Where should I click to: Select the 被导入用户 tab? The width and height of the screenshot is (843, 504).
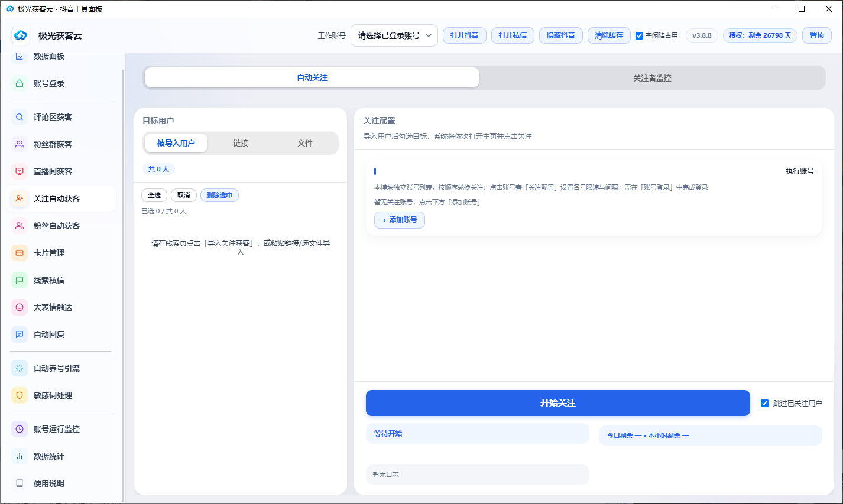click(176, 143)
